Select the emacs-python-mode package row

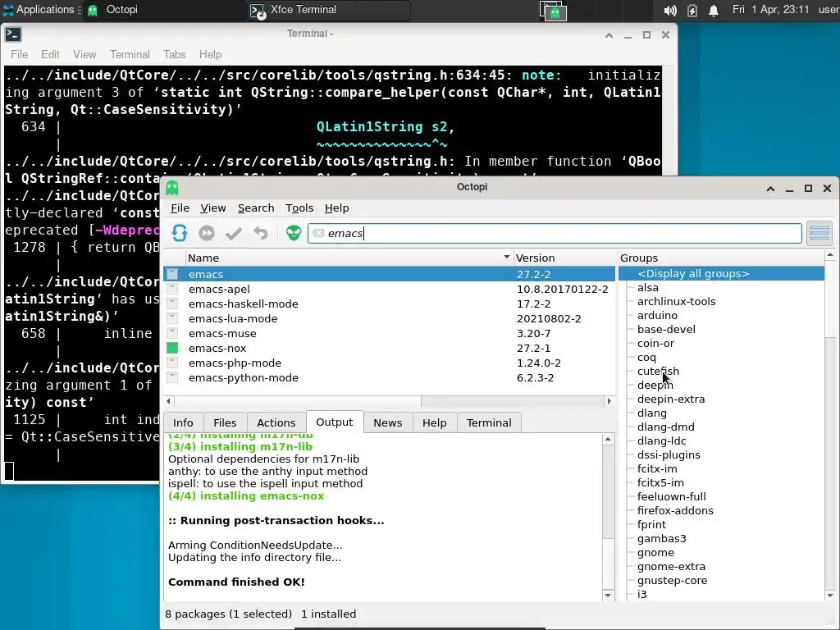click(390, 377)
